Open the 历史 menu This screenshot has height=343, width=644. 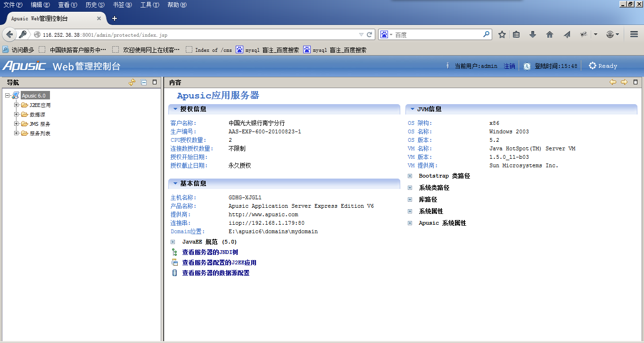coord(95,5)
